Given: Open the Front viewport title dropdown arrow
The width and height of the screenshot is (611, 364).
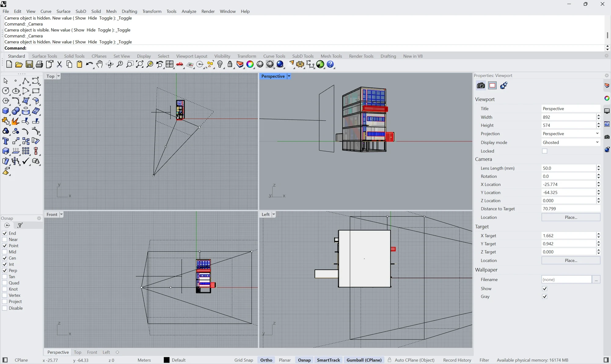Looking at the screenshot, I should tap(61, 214).
